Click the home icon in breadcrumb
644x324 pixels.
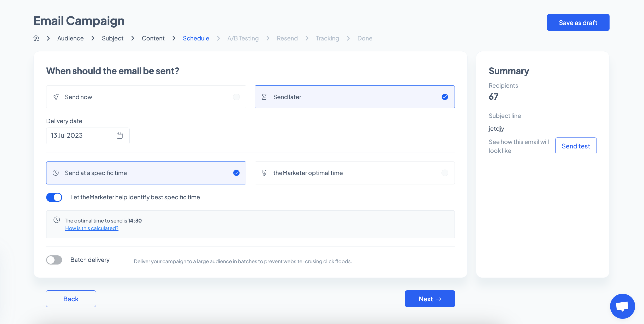tap(36, 38)
